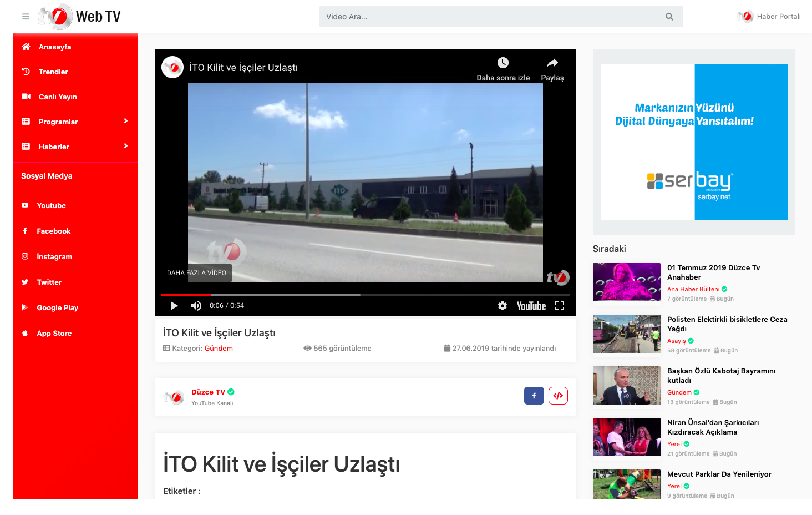Click the YouTube logo in player

pos(531,306)
